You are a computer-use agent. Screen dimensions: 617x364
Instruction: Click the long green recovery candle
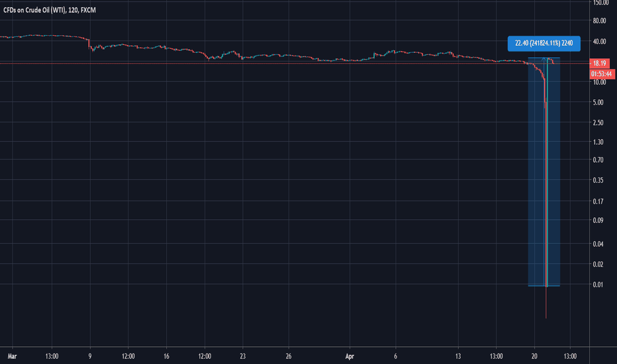click(x=547, y=173)
